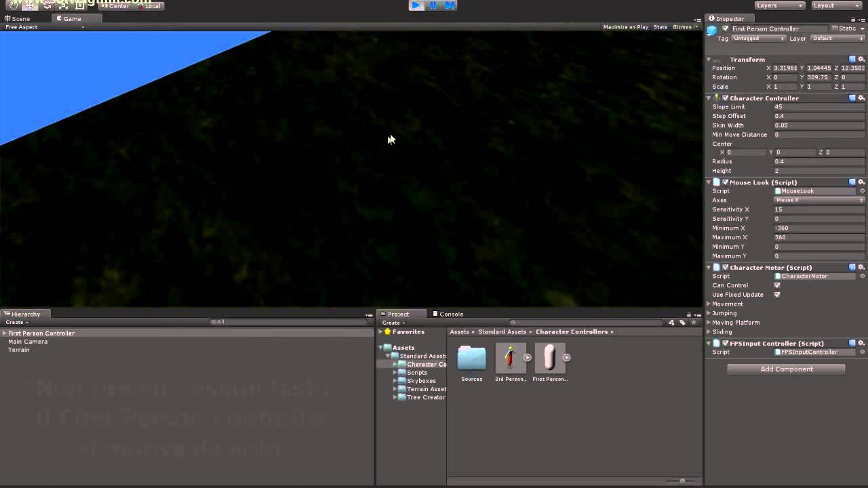Open the Layer dropdown showing Default
Viewport: 868px width, 488px height.
pyautogui.click(x=837, y=39)
